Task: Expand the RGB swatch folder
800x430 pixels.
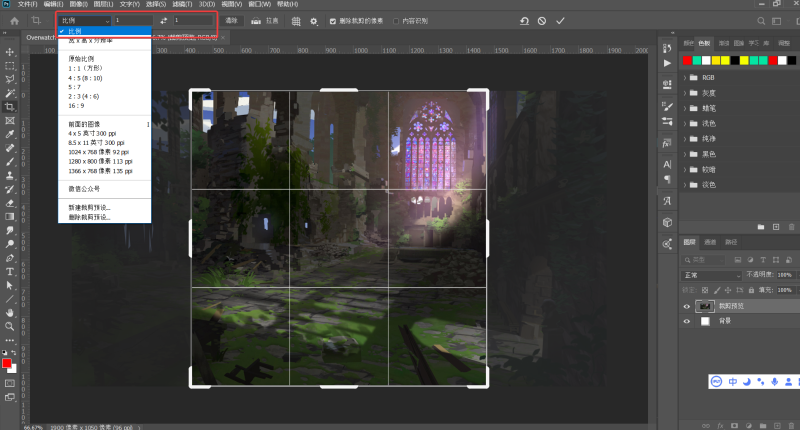Action: point(685,78)
